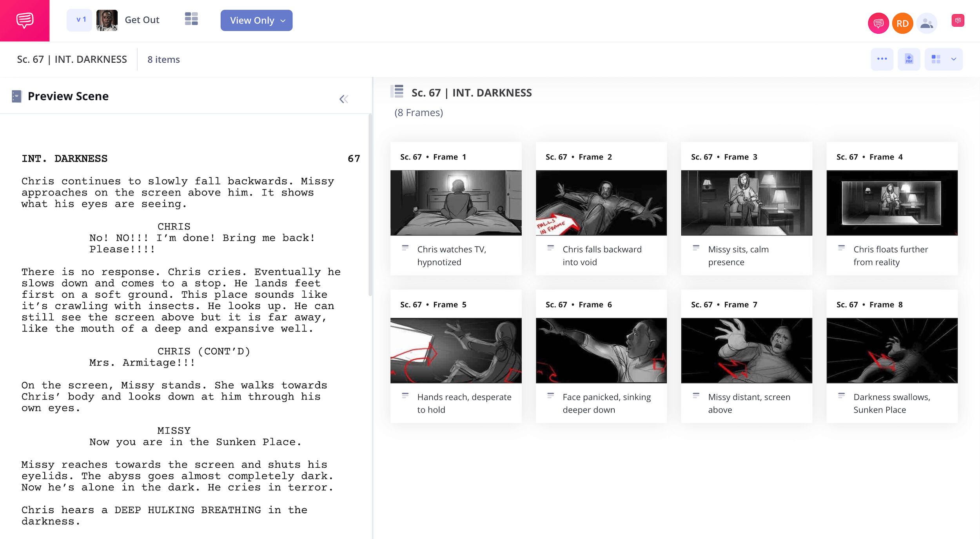Screen dimensions: 980x539
Task: Open the Get Out project title
Action: (x=142, y=20)
